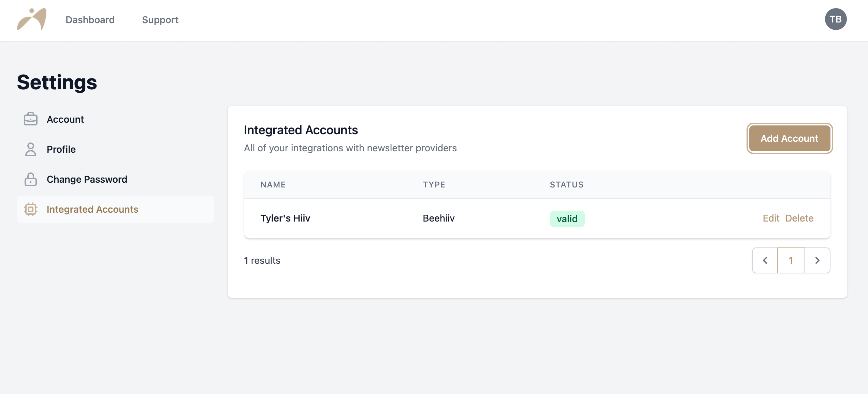
Task: Click the Add Account button
Action: [x=790, y=138]
